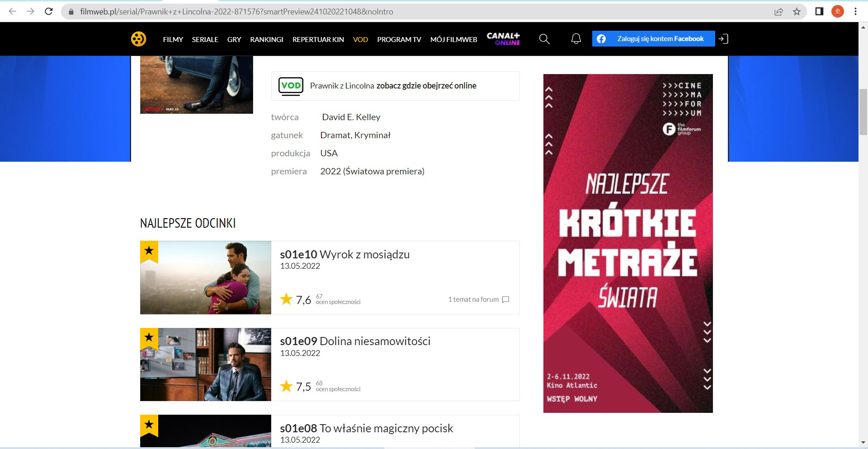Click 'zobacz gdzie obejrzeć online' link

click(426, 86)
